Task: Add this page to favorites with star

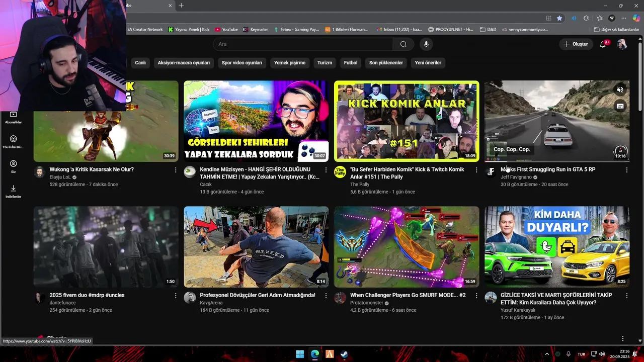Action: pyautogui.click(x=559, y=18)
